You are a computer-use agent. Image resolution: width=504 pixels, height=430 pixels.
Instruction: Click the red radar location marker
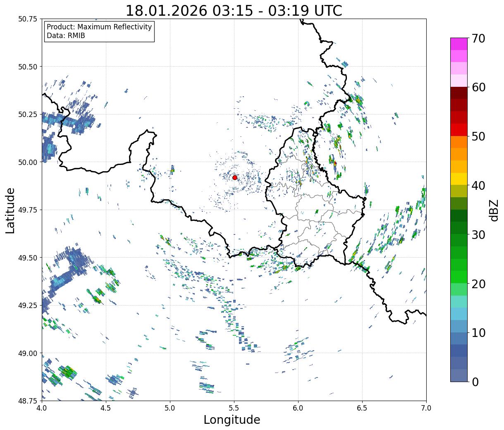click(235, 177)
